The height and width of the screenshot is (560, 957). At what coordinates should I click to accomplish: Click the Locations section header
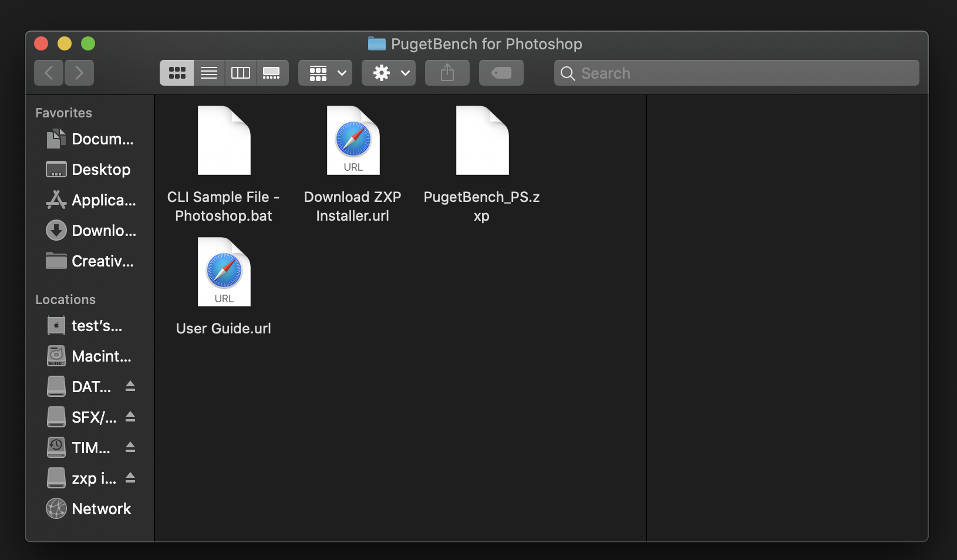(x=65, y=299)
